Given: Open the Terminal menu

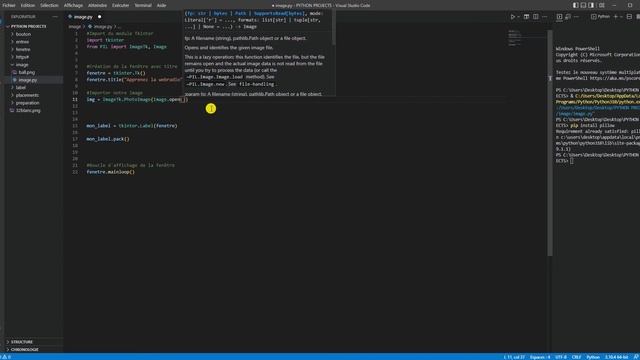Looking at the screenshot, I should click(x=143, y=5).
